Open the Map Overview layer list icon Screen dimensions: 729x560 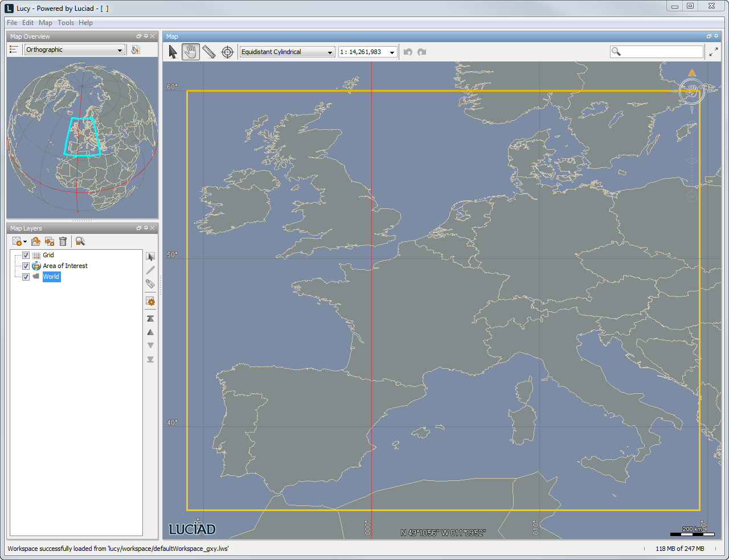tap(14, 50)
